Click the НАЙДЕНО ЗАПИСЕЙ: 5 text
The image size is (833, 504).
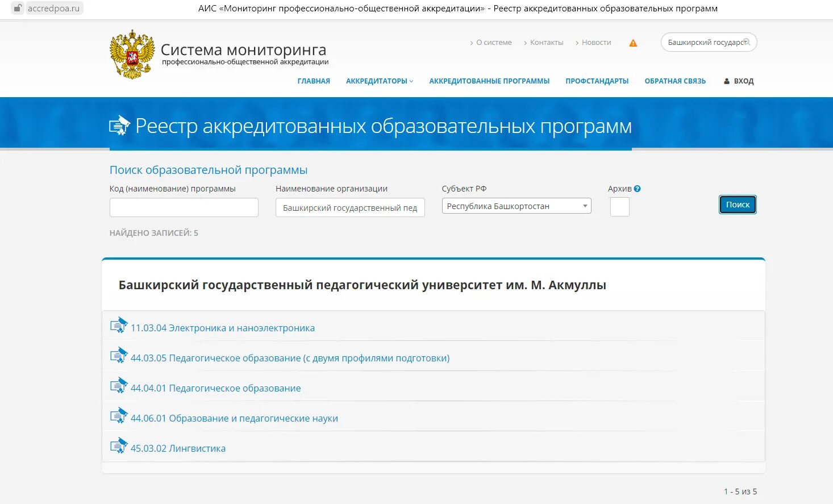[x=154, y=233]
